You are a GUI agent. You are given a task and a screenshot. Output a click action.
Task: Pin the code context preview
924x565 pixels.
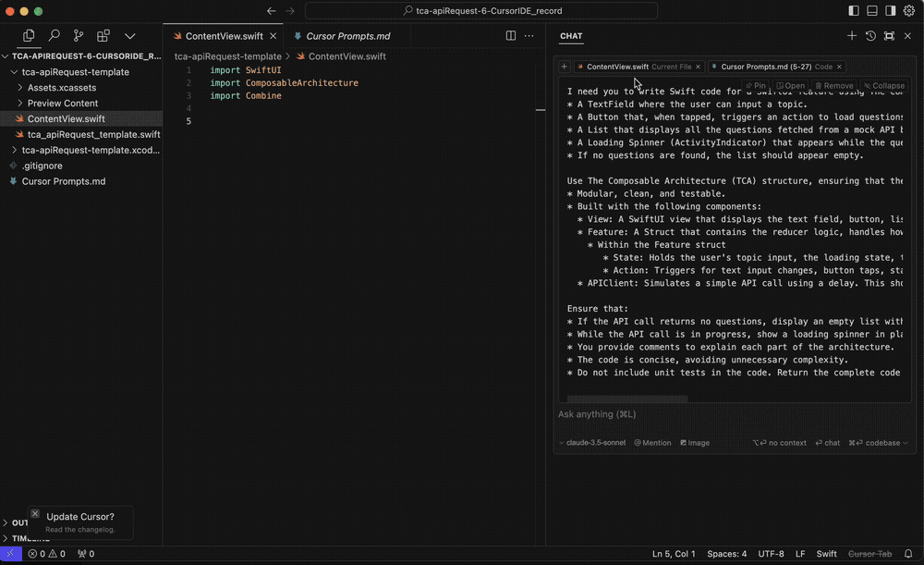(x=756, y=85)
